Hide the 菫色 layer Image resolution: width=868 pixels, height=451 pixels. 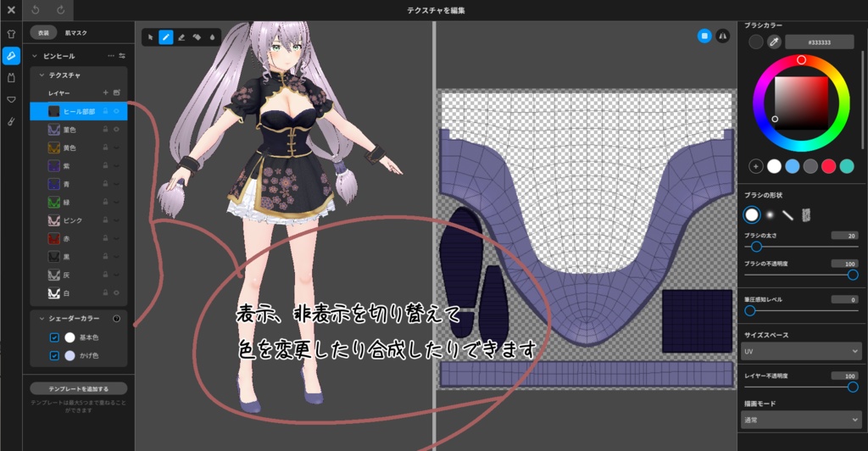click(117, 130)
